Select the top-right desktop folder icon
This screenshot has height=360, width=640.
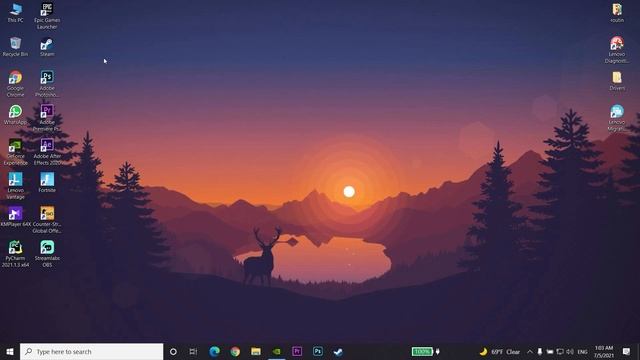[617, 13]
